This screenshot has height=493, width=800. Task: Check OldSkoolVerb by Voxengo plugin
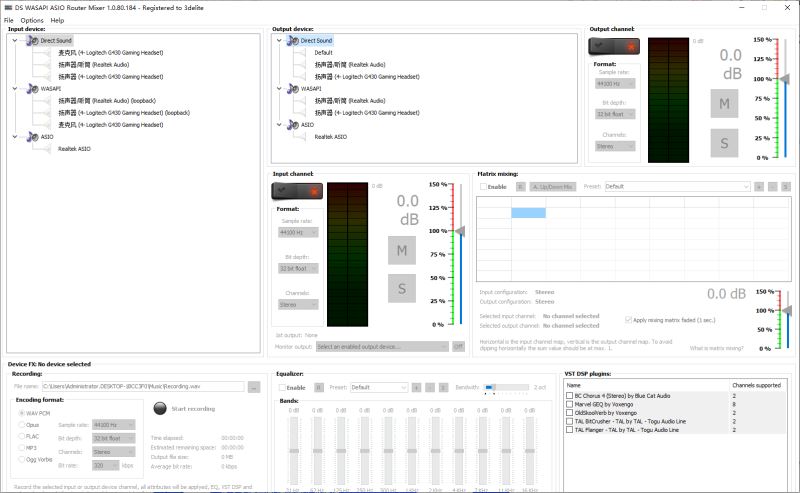(569, 413)
